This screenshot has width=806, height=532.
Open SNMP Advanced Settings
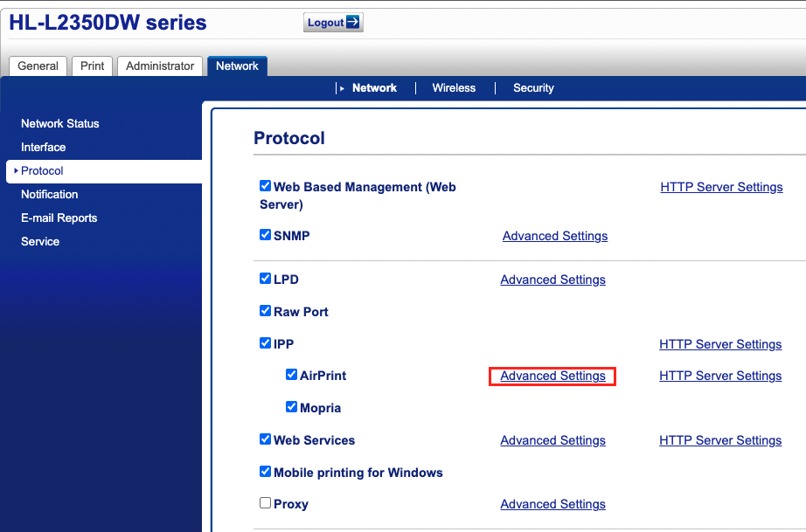[555, 236]
